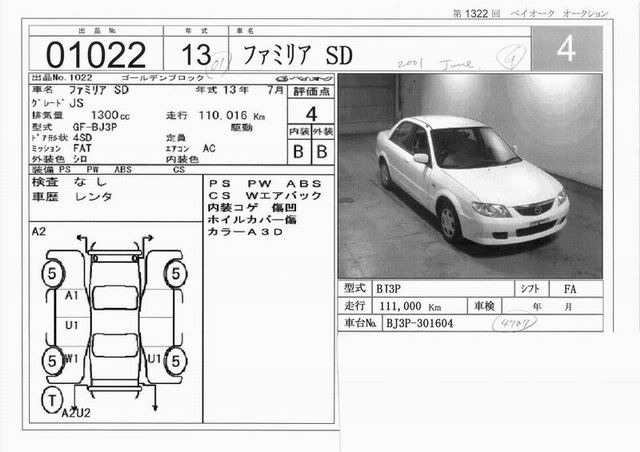Click the A1 damage mark on diagram
Viewport: 640px width, 452px height.
point(72,295)
